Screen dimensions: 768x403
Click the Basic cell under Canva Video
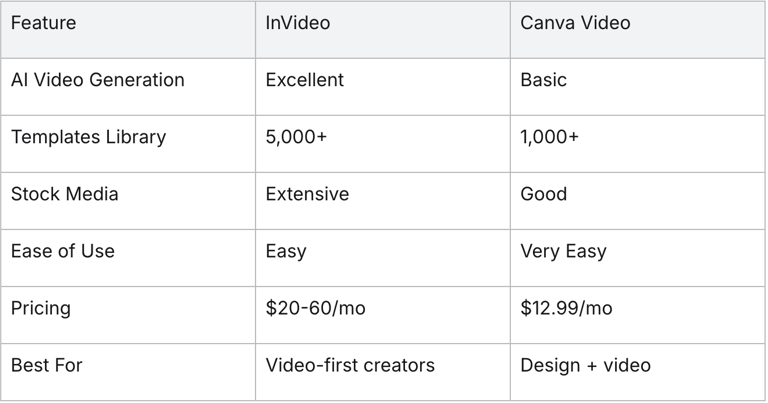[x=545, y=80]
